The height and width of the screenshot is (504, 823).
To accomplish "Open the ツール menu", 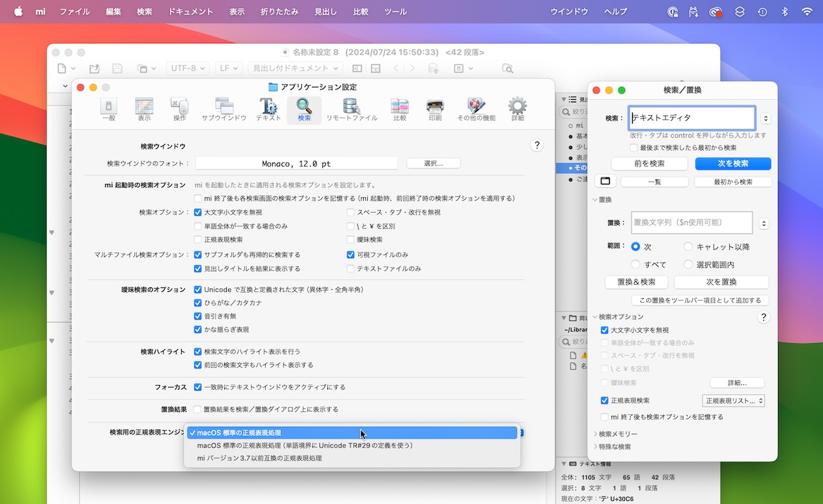I will pyautogui.click(x=395, y=12).
